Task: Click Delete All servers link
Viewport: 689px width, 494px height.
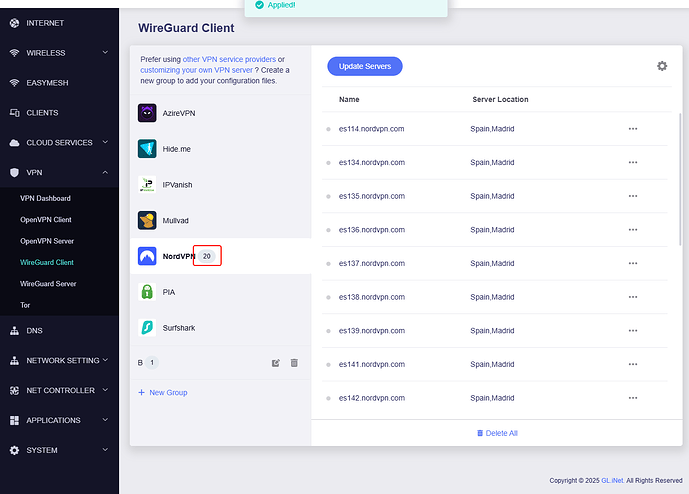Action: 497,433
